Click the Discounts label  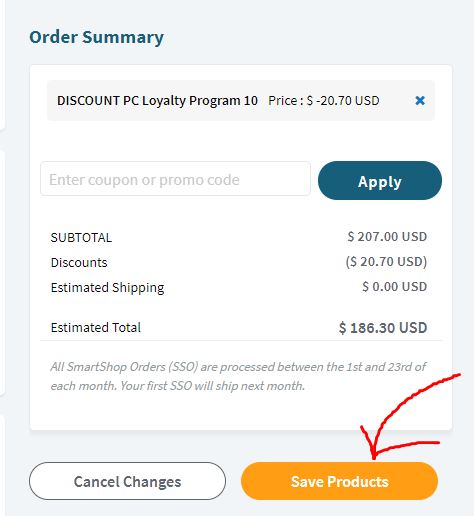[79, 263]
